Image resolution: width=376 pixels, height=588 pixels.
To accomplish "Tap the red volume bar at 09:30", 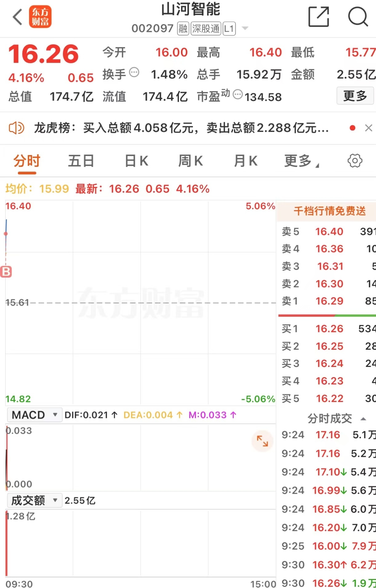I will point(6,543).
